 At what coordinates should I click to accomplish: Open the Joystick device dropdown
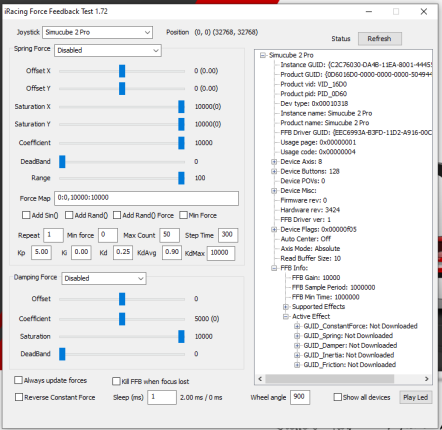coord(97,32)
